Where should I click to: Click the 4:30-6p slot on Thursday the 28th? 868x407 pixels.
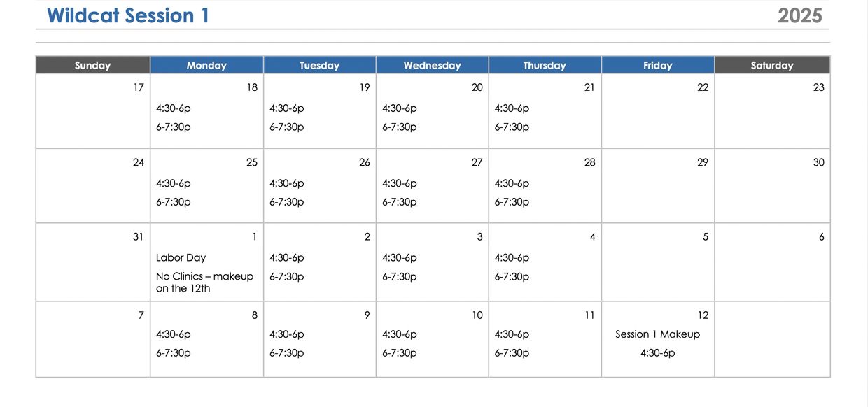pyautogui.click(x=512, y=183)
